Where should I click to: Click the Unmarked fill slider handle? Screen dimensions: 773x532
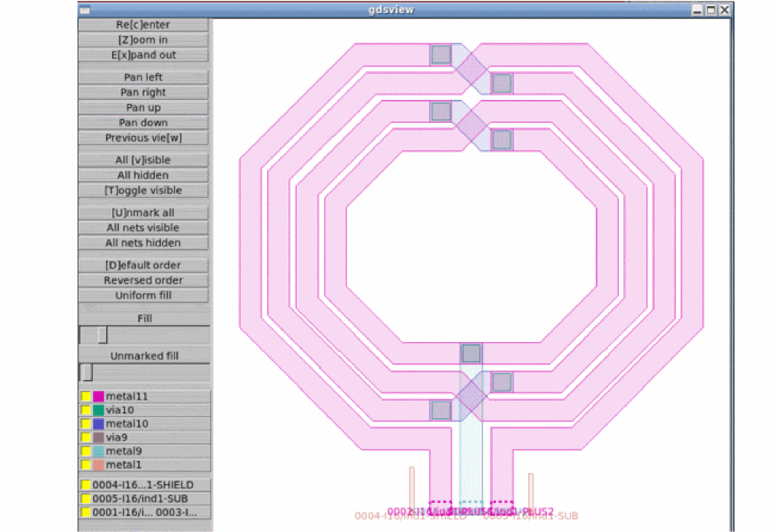click(87, 372)
